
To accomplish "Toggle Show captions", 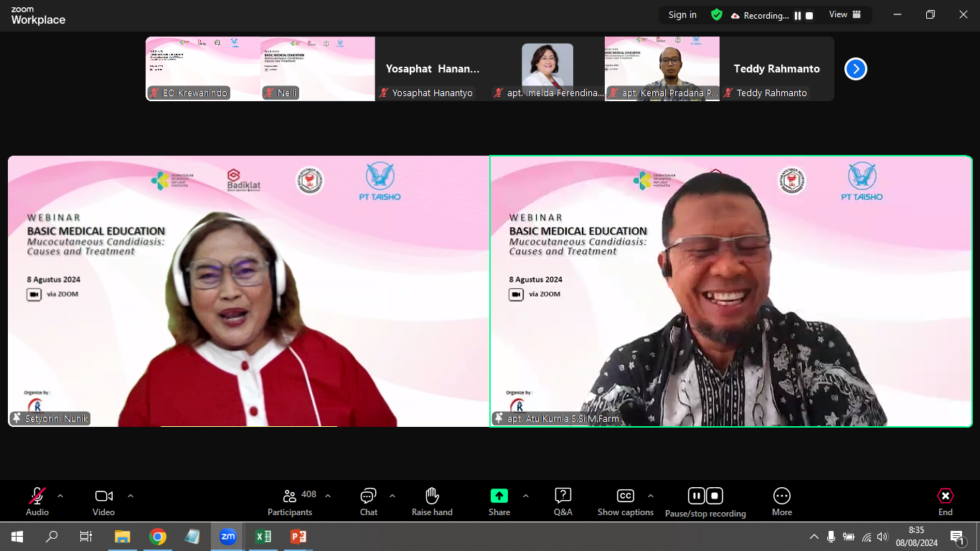I will (x=626, y=501).
